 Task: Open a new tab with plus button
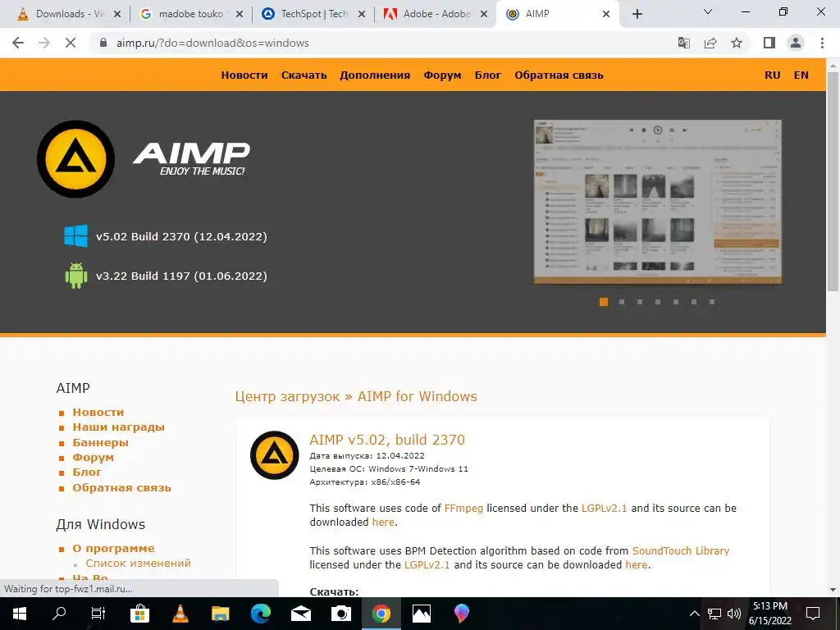[637, 14]
